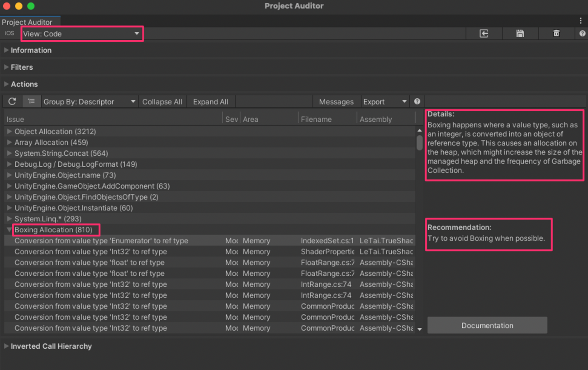Toggle the flat/hierarchy list view icon
Screen dimensions: 588x370
31,101
